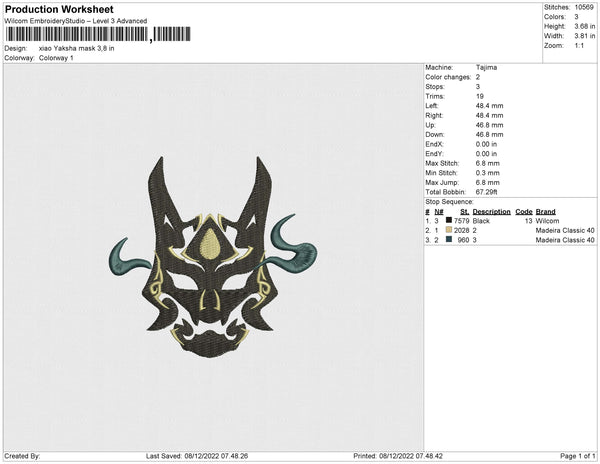
Task: Select 'Wilcom EmbroideryStudio – Level 3 Advanced' text
Action: (76, 21)
